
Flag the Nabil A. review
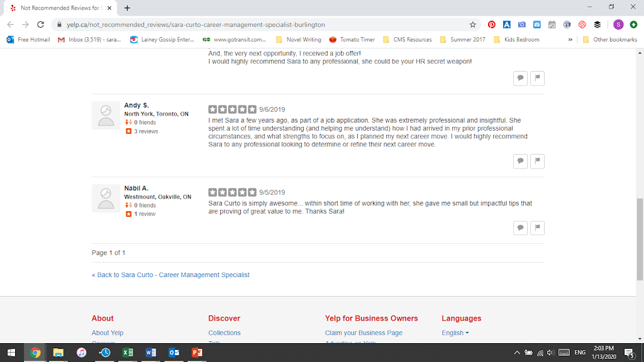tap(537, 228)
